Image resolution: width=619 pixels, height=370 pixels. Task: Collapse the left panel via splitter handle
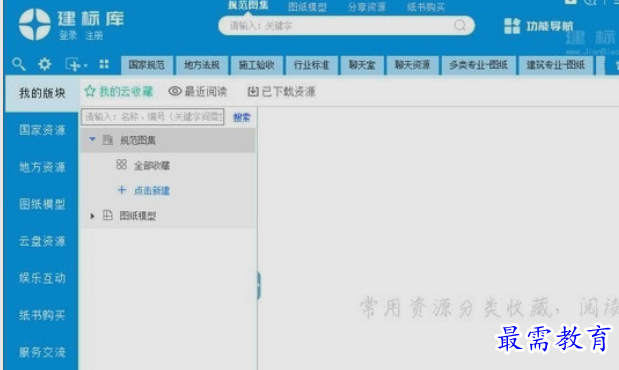(x=259, y=285)
